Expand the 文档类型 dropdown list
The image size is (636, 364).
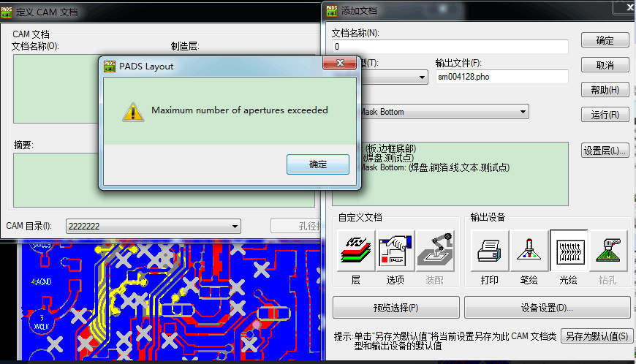click(422, 77)
